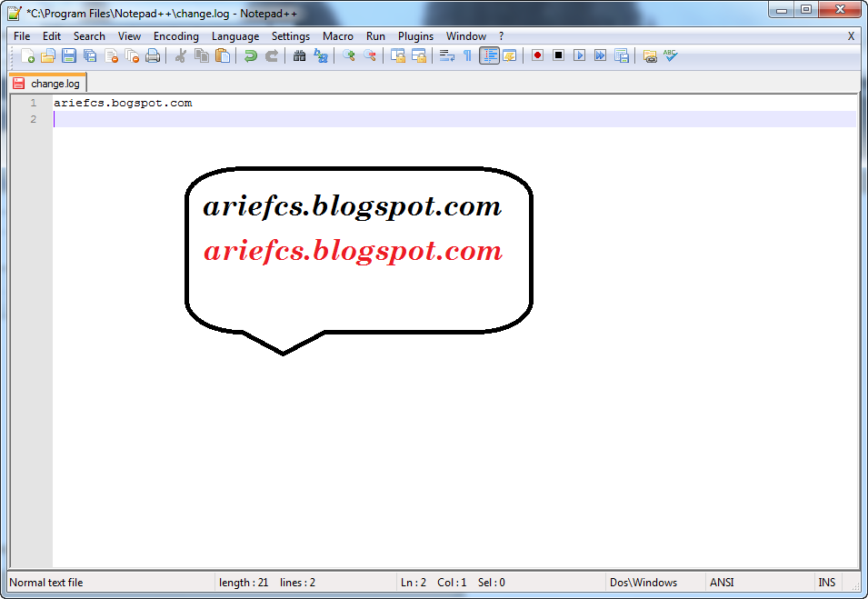Viewport: 868px width, 599px height.
Task: Close document with X at menu bar end
Action: point(851,36)
